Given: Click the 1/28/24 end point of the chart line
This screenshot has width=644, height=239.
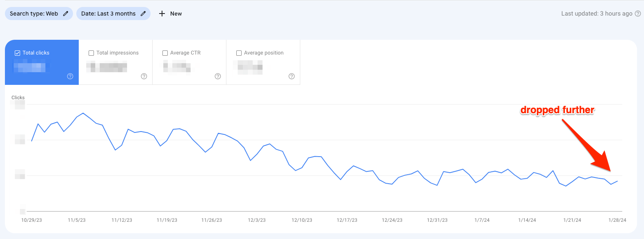Looking at the screenshot, I should tap(617, 181).
